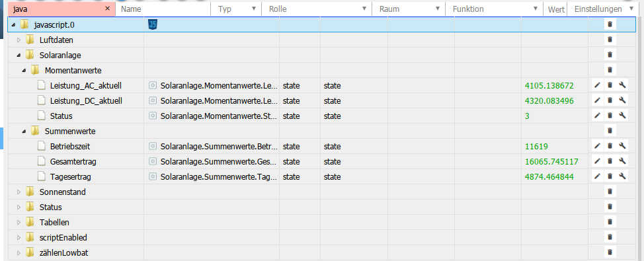The width and height of the screenshot is (644, 261).
Task: Delete the Tagesertrag state via trash icon
Action: pos(610,176)
